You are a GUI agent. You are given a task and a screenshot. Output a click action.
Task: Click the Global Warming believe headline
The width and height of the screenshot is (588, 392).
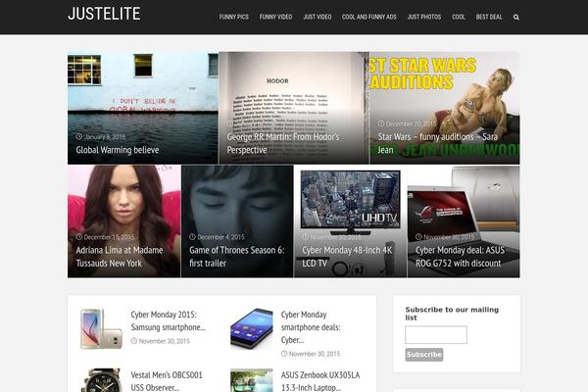pos(118,150)
